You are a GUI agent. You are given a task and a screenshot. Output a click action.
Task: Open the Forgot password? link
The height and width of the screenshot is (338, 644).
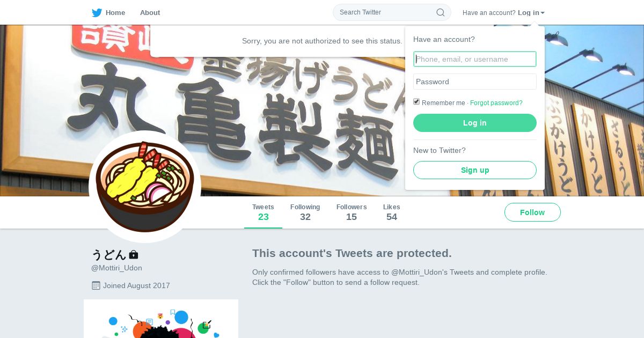[496, 103]
